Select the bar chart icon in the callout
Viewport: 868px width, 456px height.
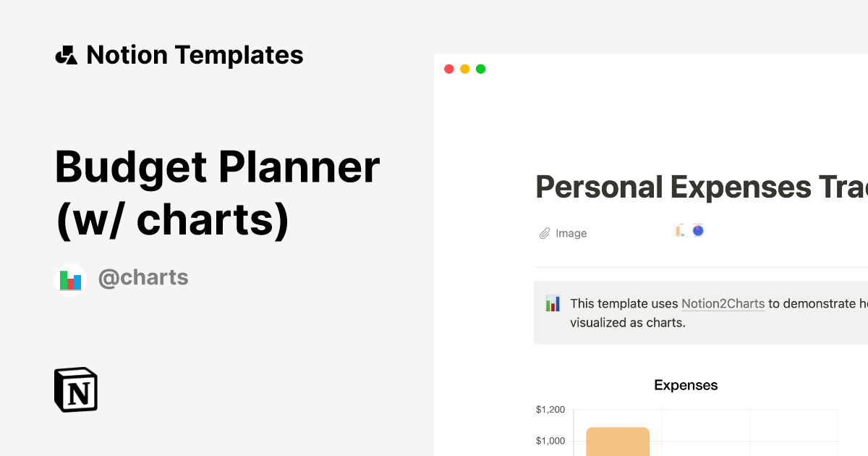[x=553, y=303]
